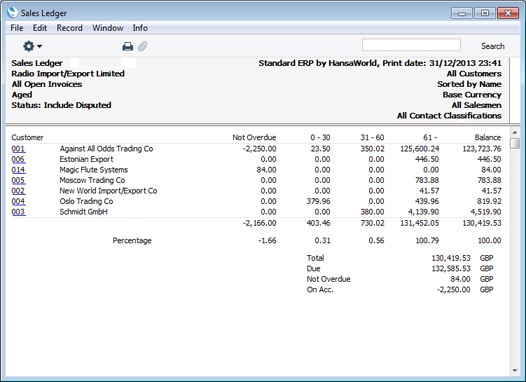
Task: Click the 61 - column header
Action: pyautogui.click(x=430, y=138)
